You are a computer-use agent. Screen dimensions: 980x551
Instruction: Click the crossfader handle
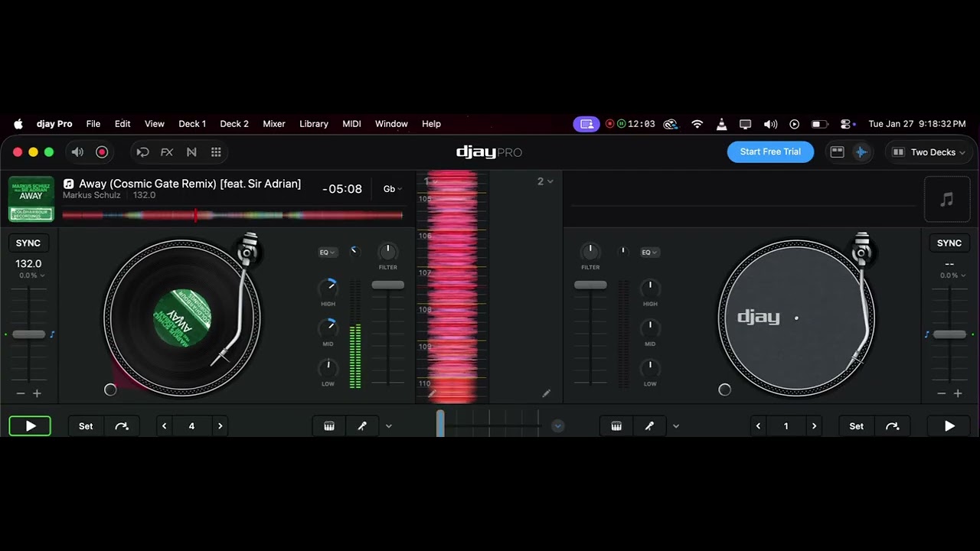tap(440, 423)
